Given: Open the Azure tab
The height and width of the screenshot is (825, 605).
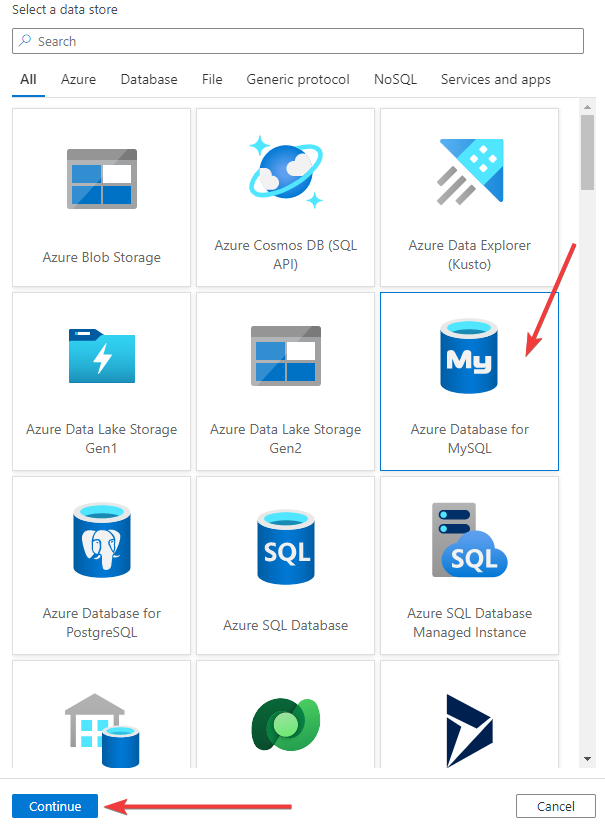Looking at the screenshot, I should pyautogui.click(x=78, y=79).
